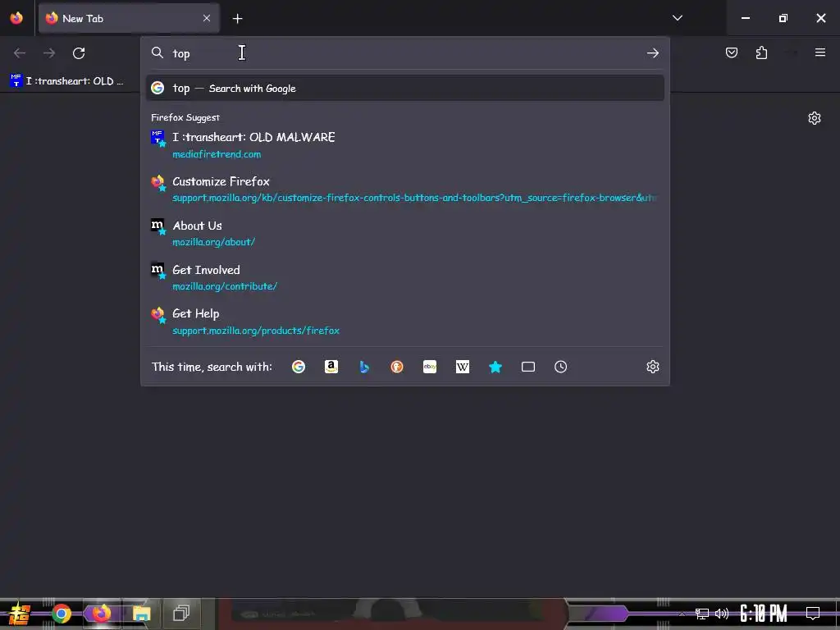The height and width of the screenshot is (630, 840).
Task: Open the Firefox hamburger menu
Action: (x=820, y=52)
